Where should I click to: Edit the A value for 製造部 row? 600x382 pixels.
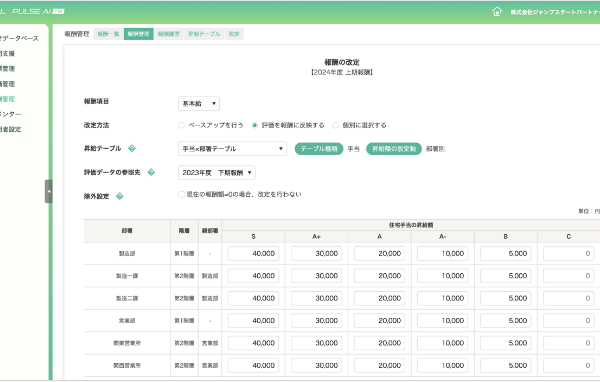coord(380,253)
